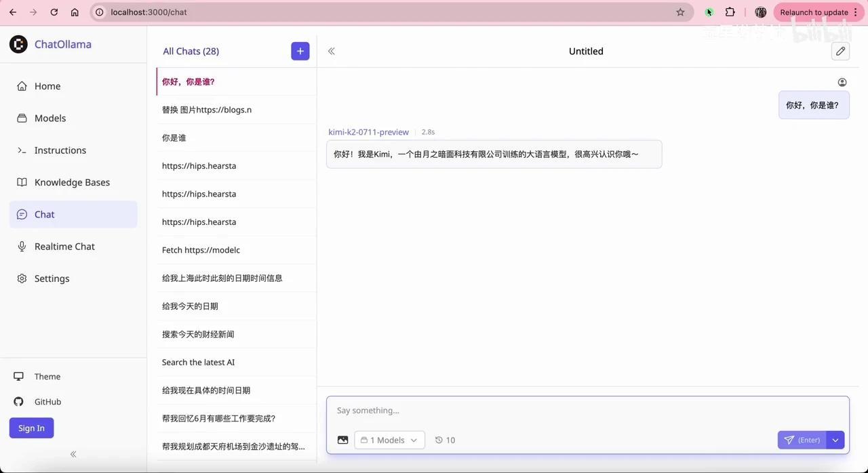Click the browser home icon
The height and width of the screenshot is (473, 868).
[75, 12]
